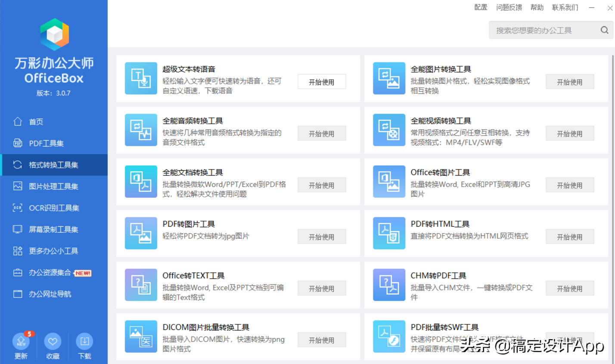This screenshot has height=364, width=615.
Task: Open 更多办公小工具 in the sidebar
Action: point(54,251)
